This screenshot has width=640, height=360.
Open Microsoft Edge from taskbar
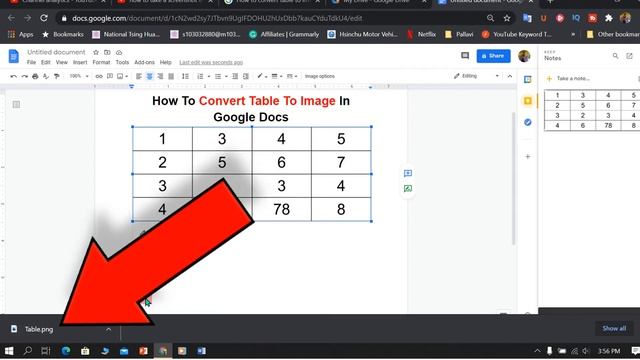(66, 351)
